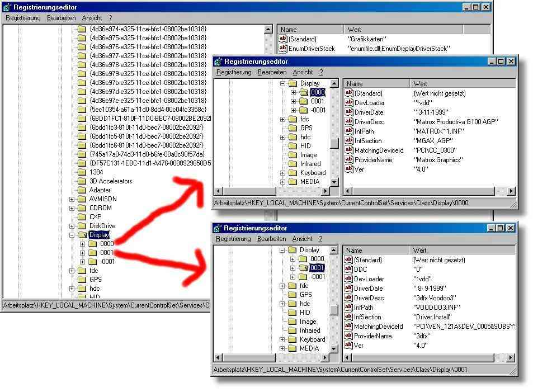Select the AVMISDN folder in main tree

pyautogui.click(x=102, y=199)
